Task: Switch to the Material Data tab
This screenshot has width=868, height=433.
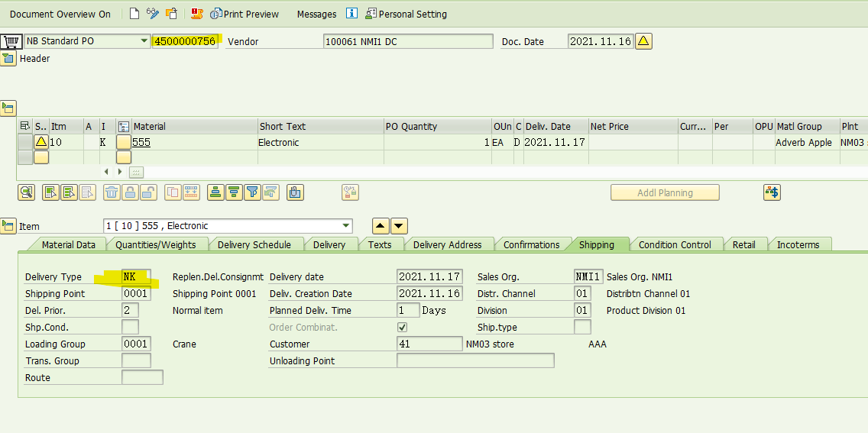Action: 69,244
